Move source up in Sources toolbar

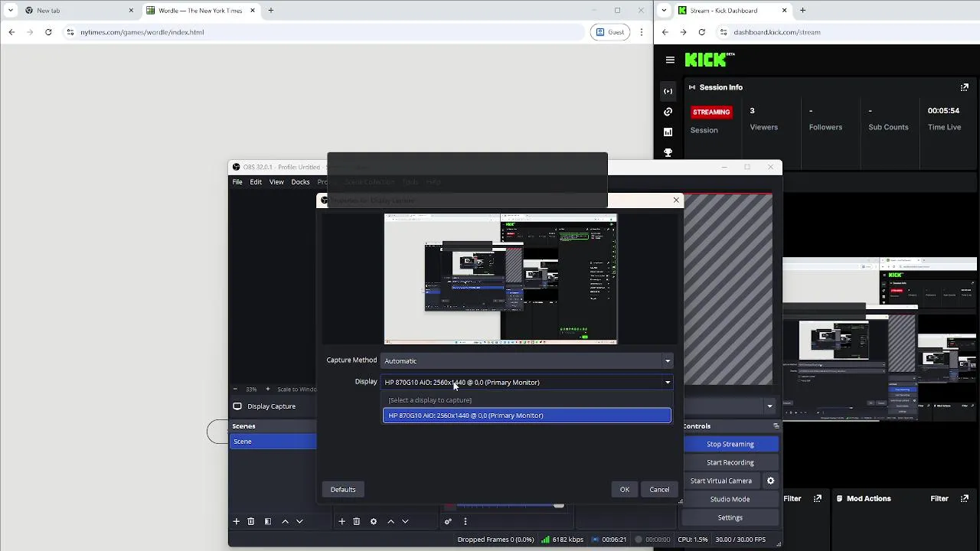(390, 521)
